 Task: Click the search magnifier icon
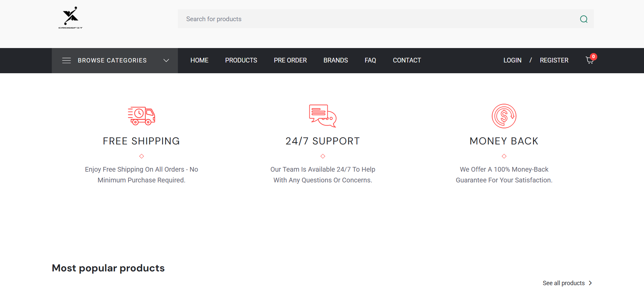click(583, 19)
